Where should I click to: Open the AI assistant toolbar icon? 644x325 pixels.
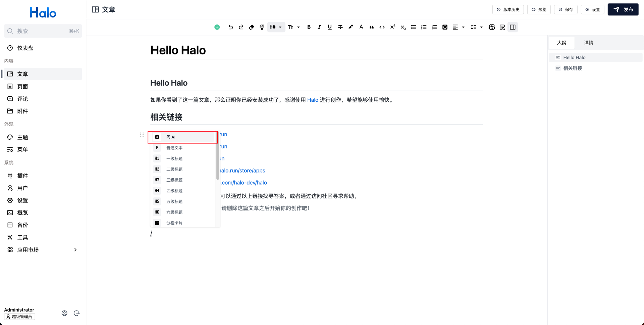[x=492, y=27]
